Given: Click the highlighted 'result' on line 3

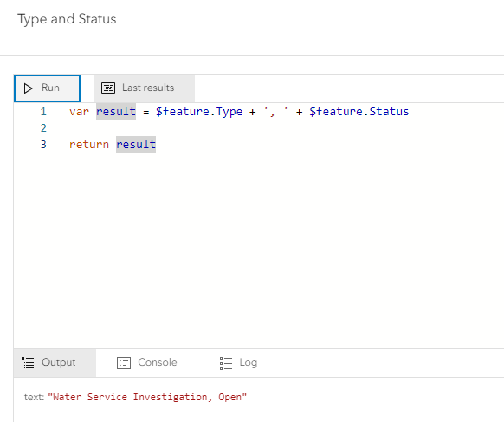Looking at the screenshot, I should point(136,145).
